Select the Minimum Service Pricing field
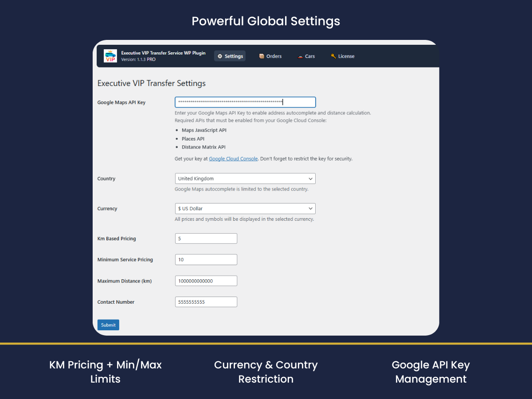532x399 pixels. point(206,260)
